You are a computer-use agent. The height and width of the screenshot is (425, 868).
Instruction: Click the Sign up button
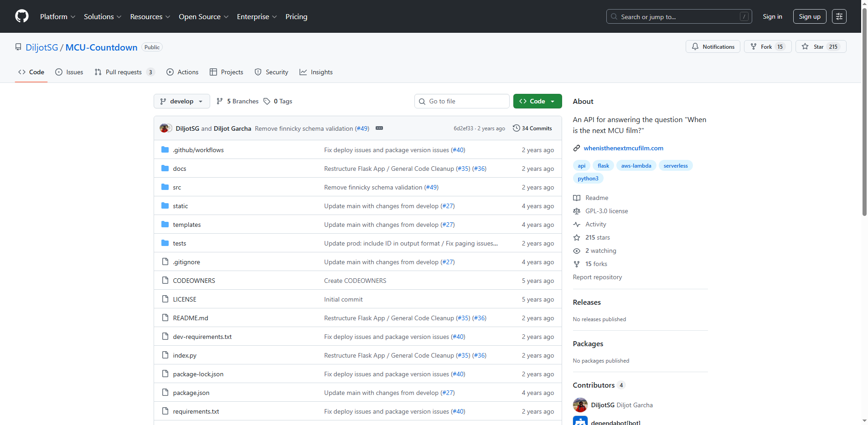(810, 16)
